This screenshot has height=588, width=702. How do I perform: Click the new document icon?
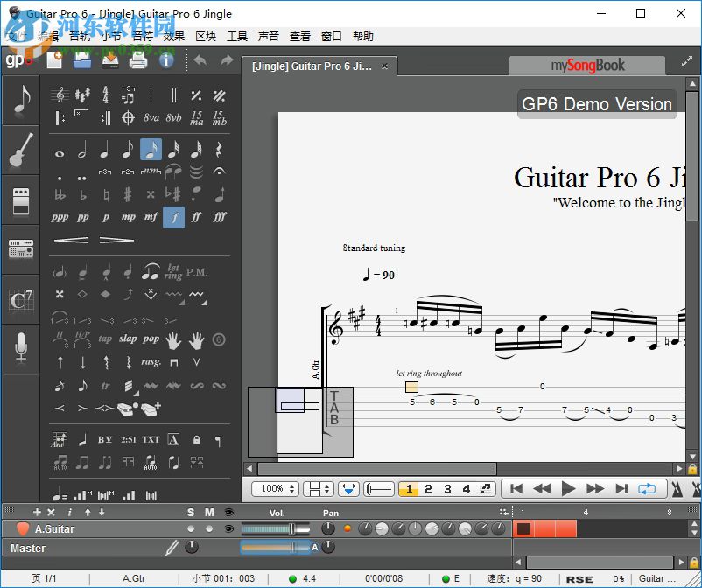tap(55, 60)
